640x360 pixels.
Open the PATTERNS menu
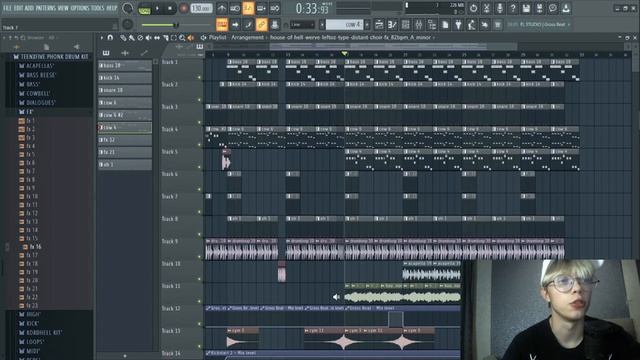pyautogui.click(x=45, y=8)
